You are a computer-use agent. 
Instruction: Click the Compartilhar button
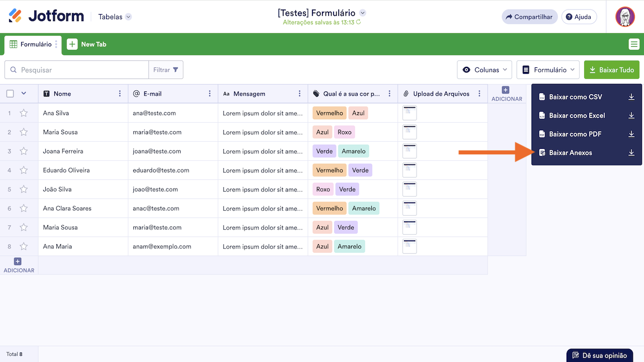click(x=530, y=17)
